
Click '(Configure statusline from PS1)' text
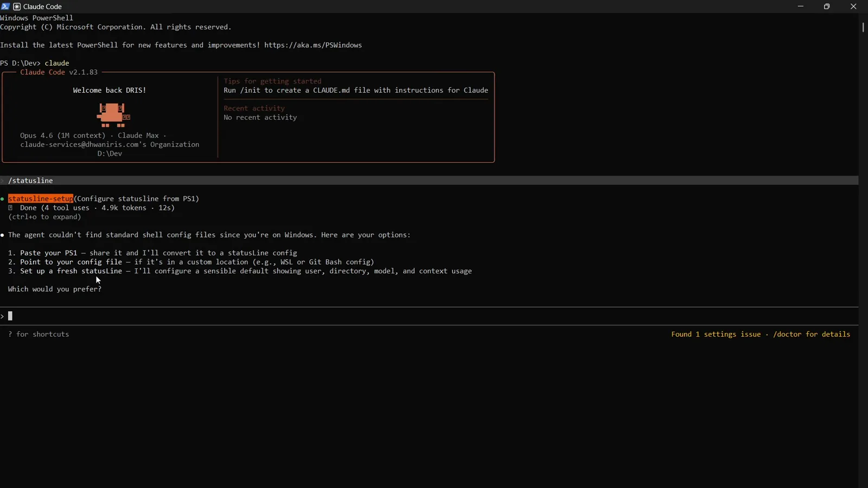(x=137, y=199)
